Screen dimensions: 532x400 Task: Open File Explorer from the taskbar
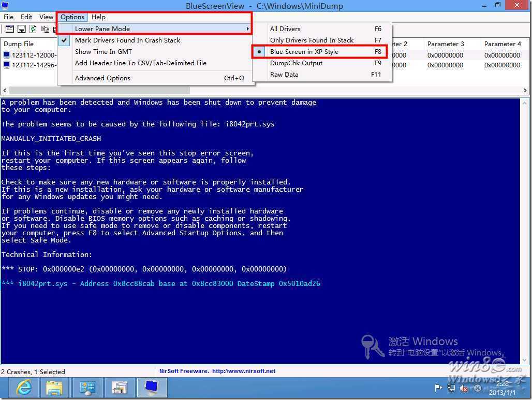coord(54,388)
